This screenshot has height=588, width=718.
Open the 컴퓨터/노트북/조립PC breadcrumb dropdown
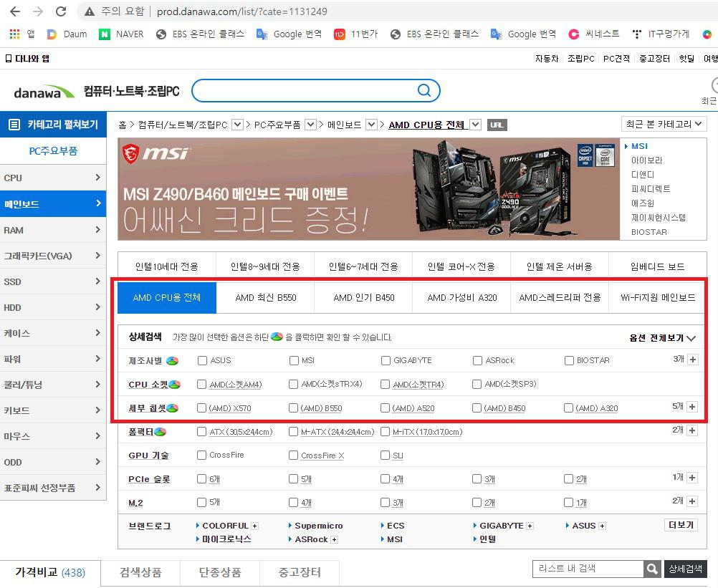[237, 125]
